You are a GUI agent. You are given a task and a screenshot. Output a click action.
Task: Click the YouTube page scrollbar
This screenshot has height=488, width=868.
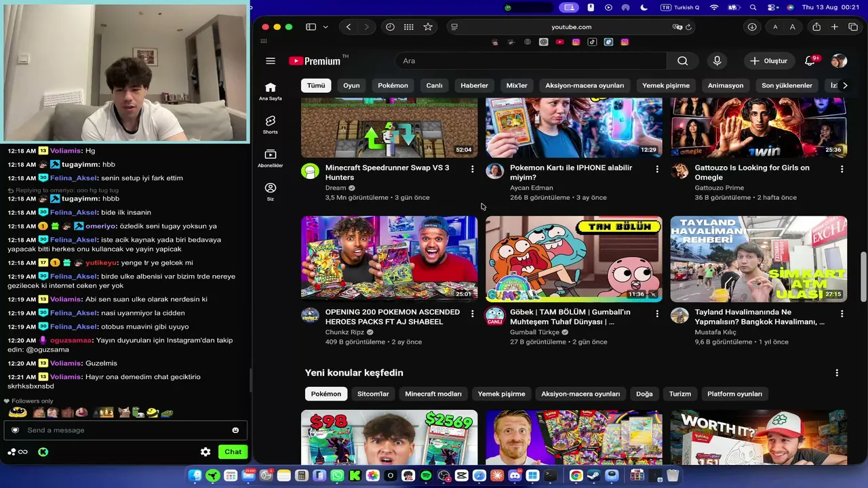863,277
